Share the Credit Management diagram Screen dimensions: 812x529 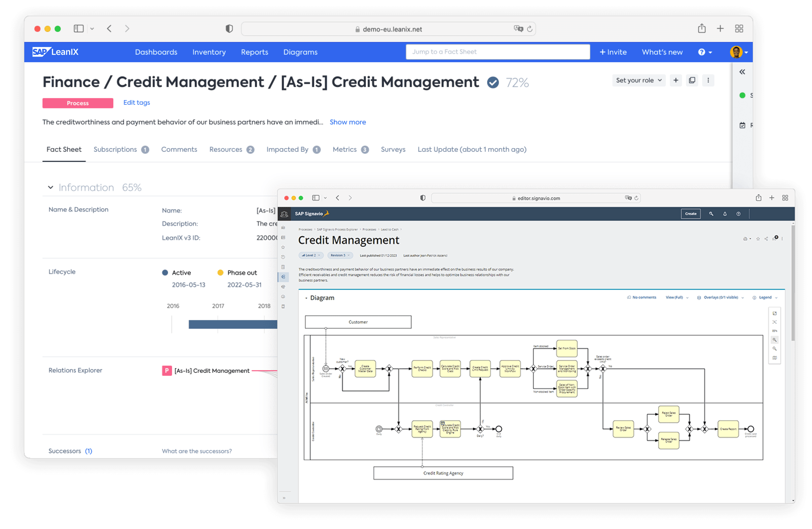point(765,239)
